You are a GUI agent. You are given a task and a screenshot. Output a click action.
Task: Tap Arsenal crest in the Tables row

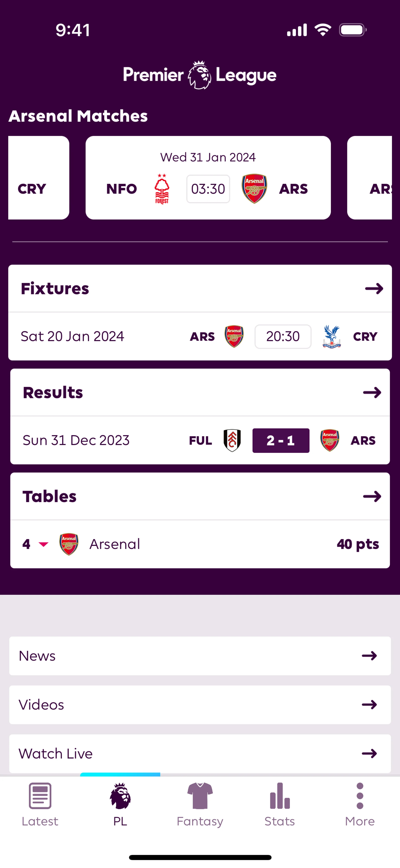pyautogui.click(x=69, y=544)
